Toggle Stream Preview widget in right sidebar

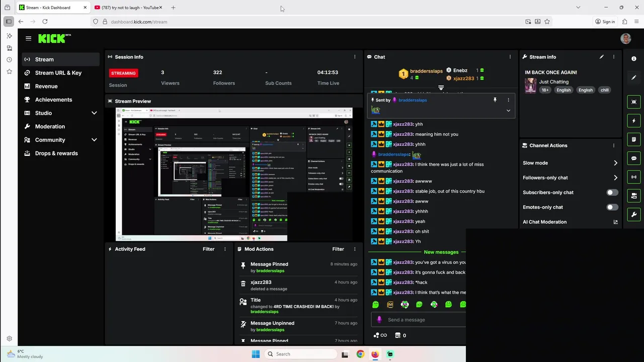click(x=634, y=102)
